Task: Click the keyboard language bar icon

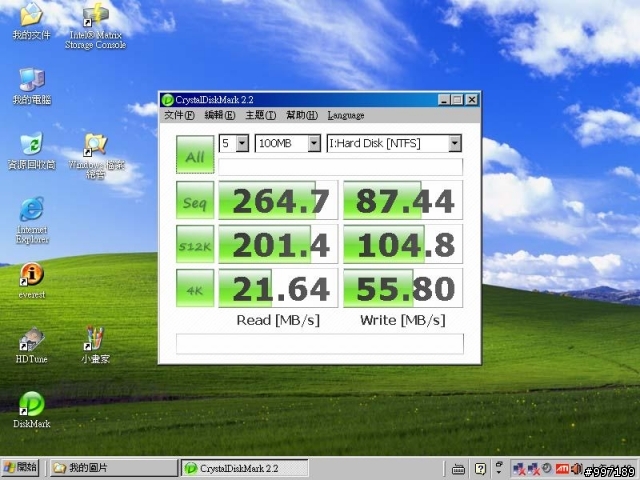Action: click(458, 469)
